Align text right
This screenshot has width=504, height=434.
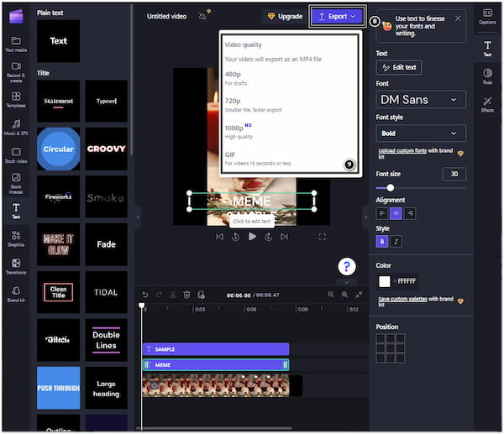(410, 213)
